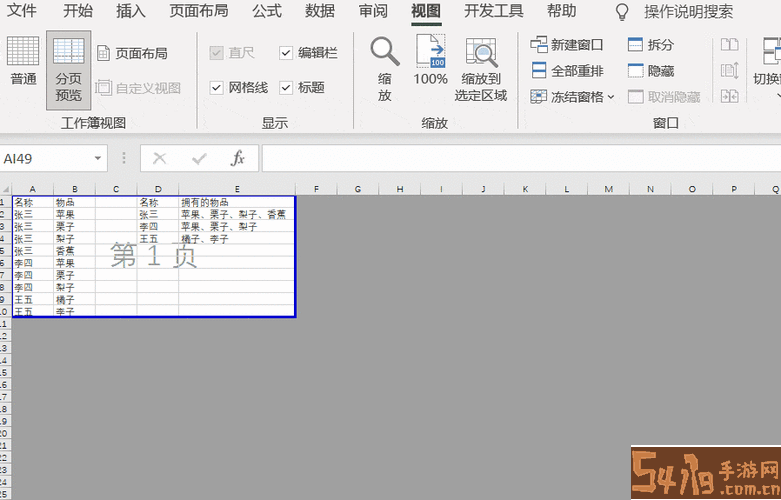The height and width of the screenshot is (500, 781).
Task: Switch to the Data (数据) tab
Action: pyautogui.click(x=320, y=11)
